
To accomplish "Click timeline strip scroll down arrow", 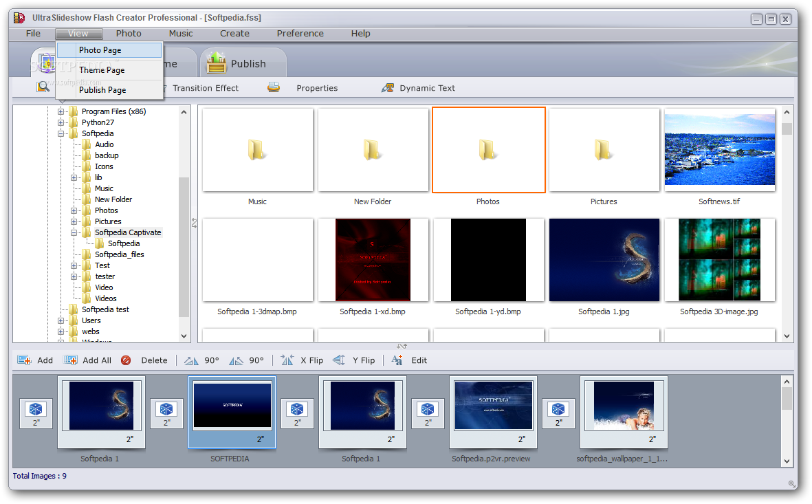I will [787, 461].
